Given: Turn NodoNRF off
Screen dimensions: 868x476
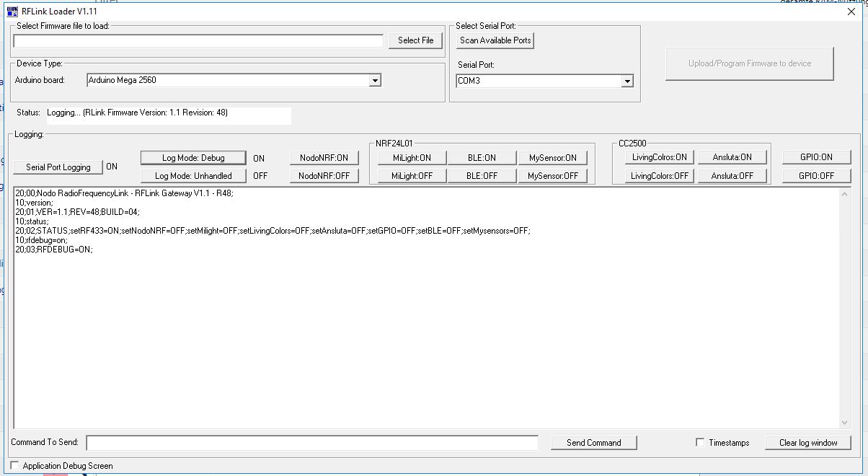Looking at the screenshot, I should pyautogui.click(x=324, y=175).
